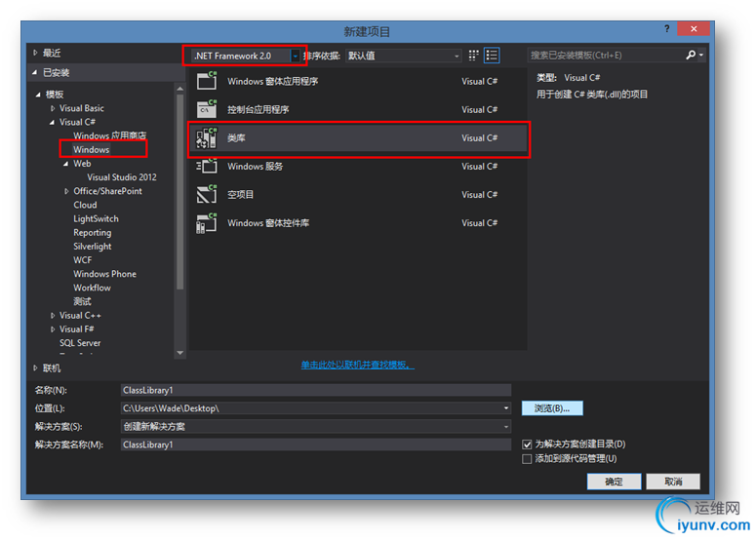Select 控制台应用程序 row label text
This screenshot has height=541, width=756.
(x=258, y=109)
